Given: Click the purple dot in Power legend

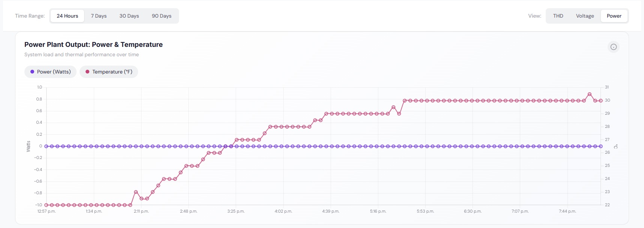Looking at the screenshot, I should tap(32, 72).
